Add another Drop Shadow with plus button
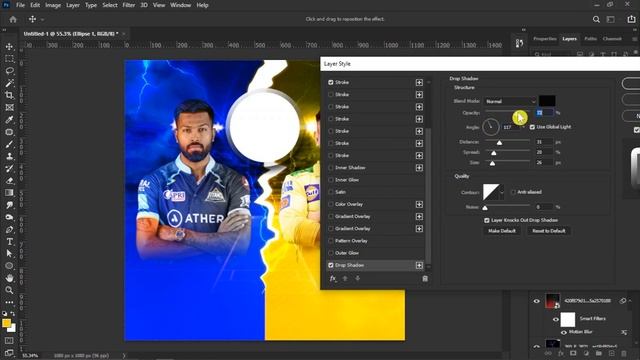640x360 pixels. click(419, 265)
